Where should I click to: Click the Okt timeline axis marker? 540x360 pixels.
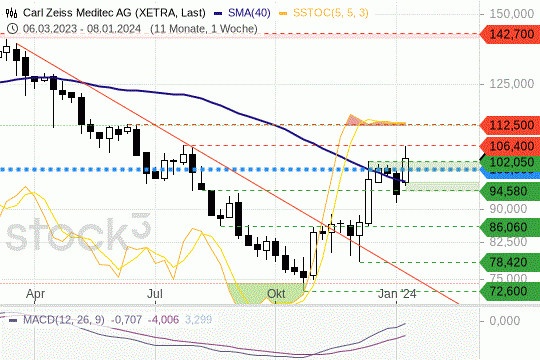tap(276, 294)
